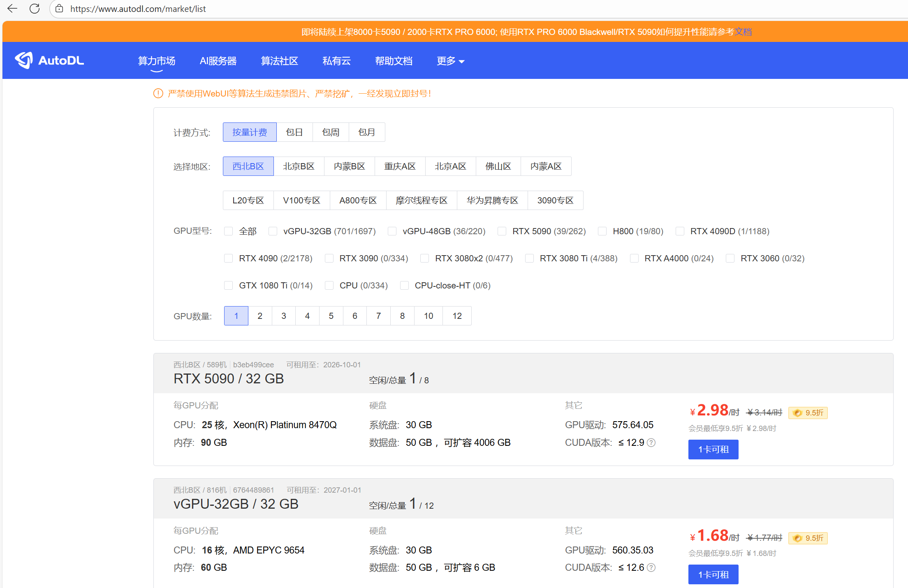Set GPU数量 to 10
Viewport: 908px width, 588px height.
pyautogui.click(x=429, y=316)
